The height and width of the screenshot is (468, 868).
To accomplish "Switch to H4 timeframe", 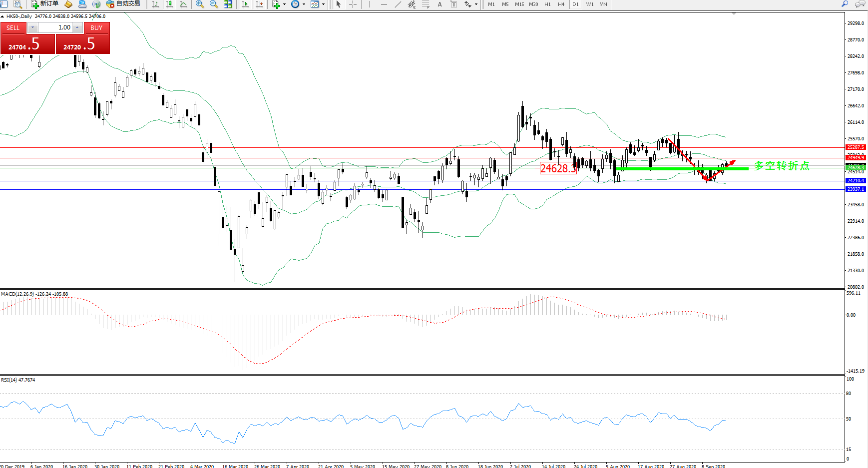I will click(561, 4).
